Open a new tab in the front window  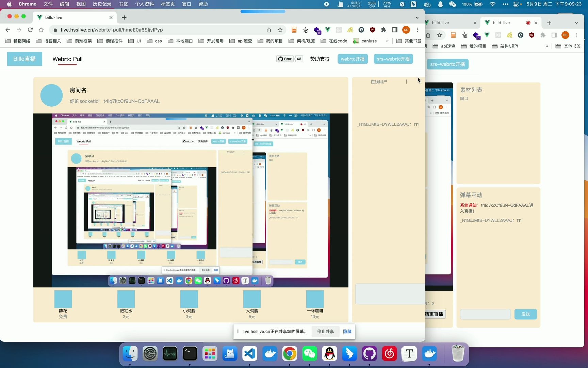[x=124, y=17]
